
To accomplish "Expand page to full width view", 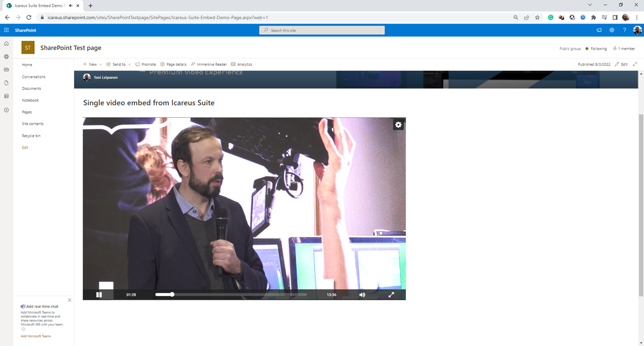I will [635, 64].
